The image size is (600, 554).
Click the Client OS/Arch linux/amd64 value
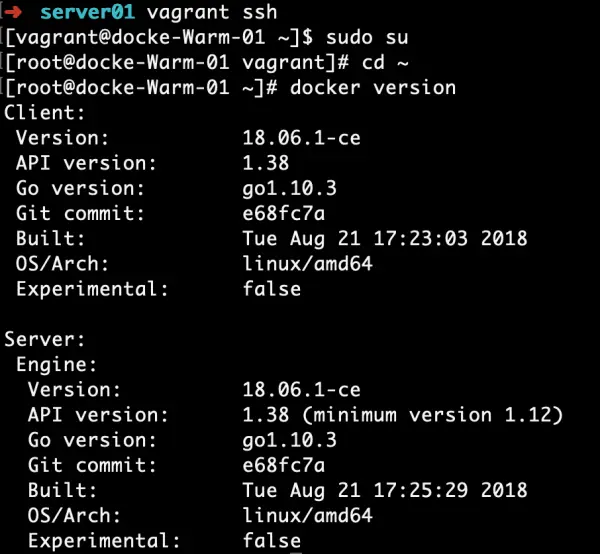point(302,263)
